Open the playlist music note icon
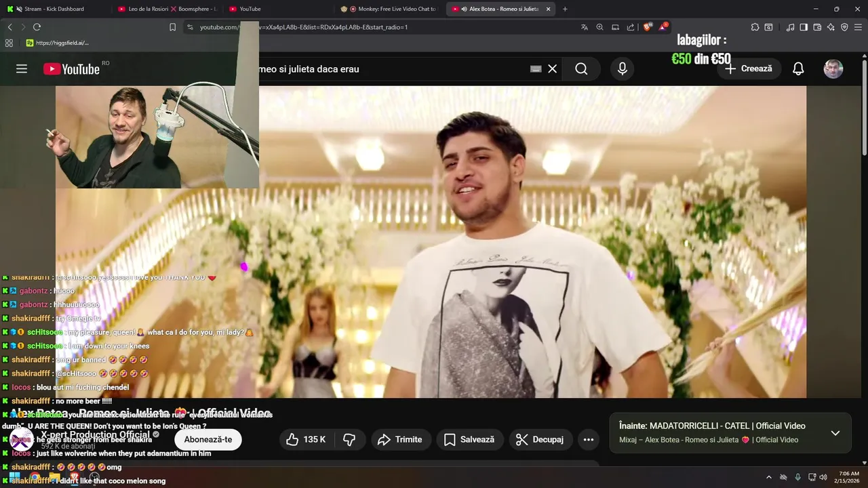868x488 pixels. [x=790, y=27]
